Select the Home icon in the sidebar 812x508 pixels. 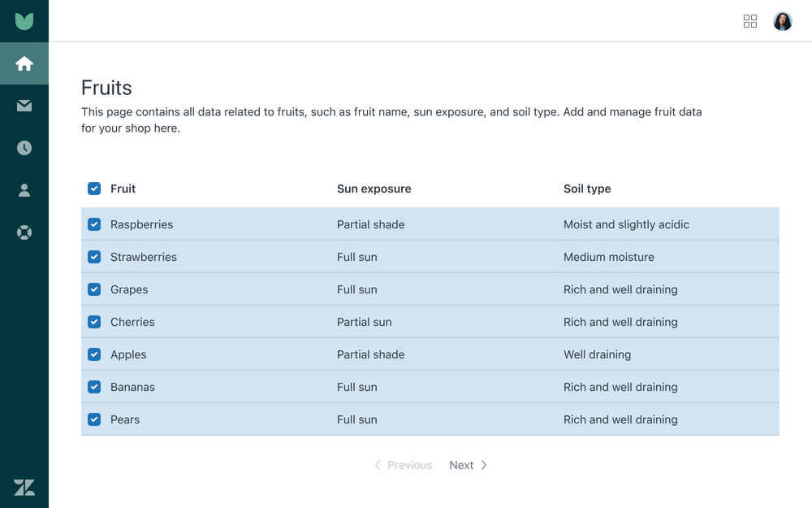[x=24, y=63]
